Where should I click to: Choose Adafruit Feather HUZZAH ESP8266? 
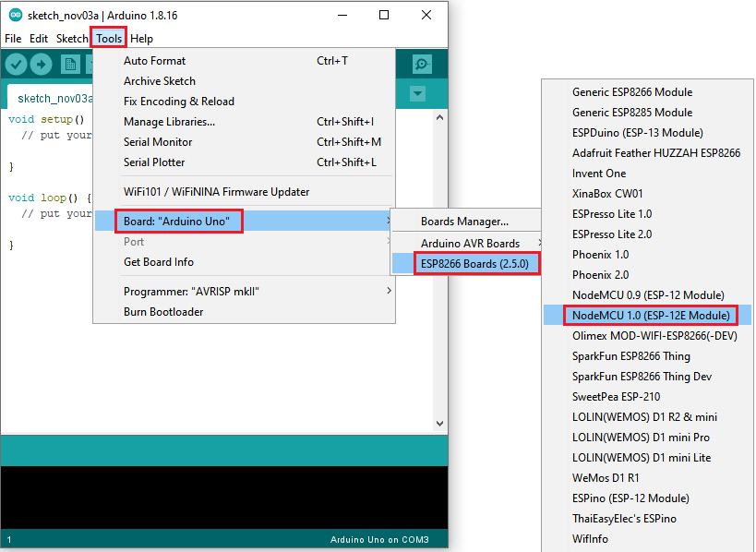(647, 153)
